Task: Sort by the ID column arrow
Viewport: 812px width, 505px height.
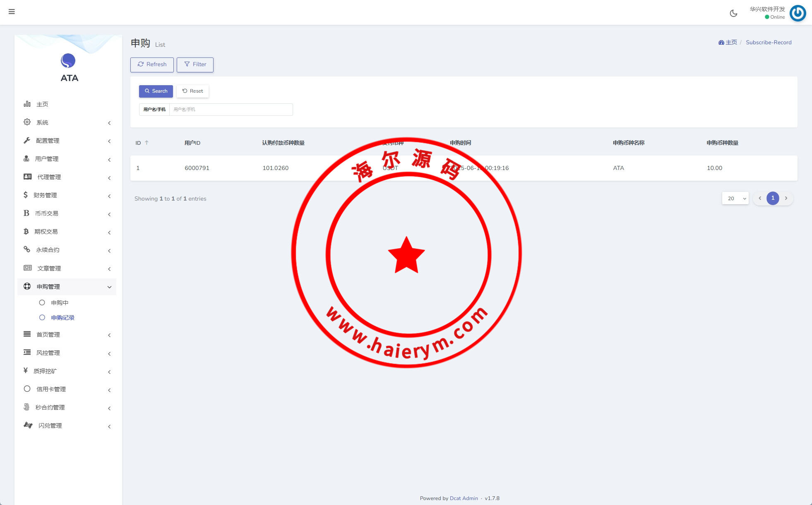Action: pos(147,143)
